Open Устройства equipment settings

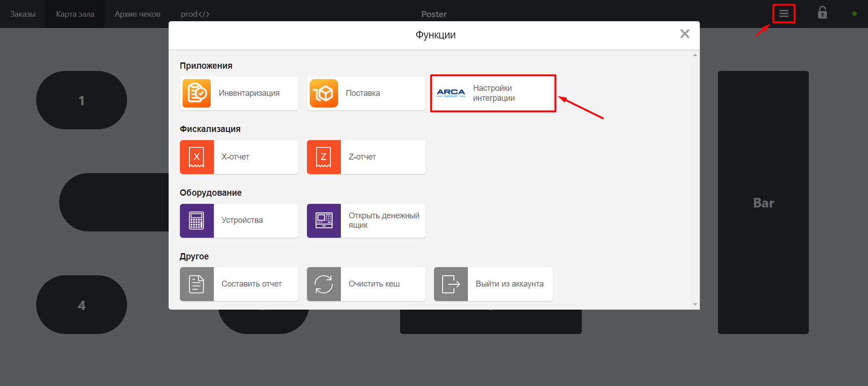239,221
